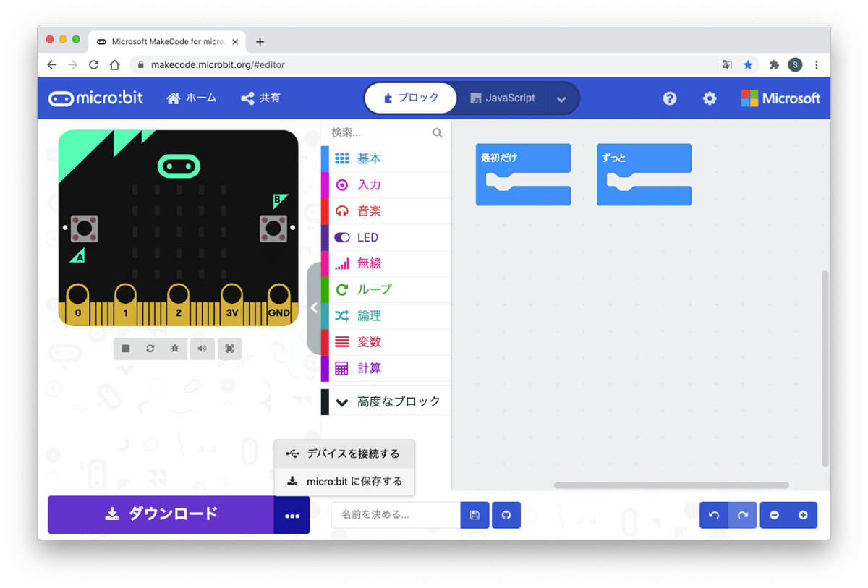Zoom in on the workspace
868x588 pixels.
(803, 514)
